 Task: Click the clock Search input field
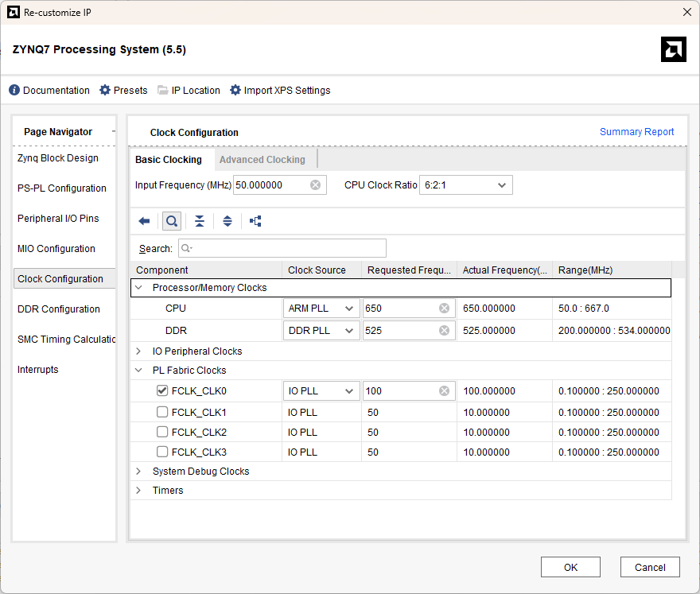[x=282, y=248]
